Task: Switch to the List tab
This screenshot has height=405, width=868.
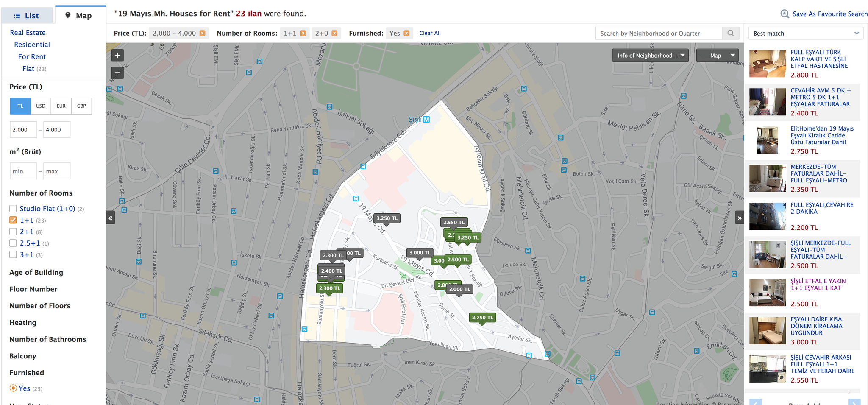Action: point(27,16)
